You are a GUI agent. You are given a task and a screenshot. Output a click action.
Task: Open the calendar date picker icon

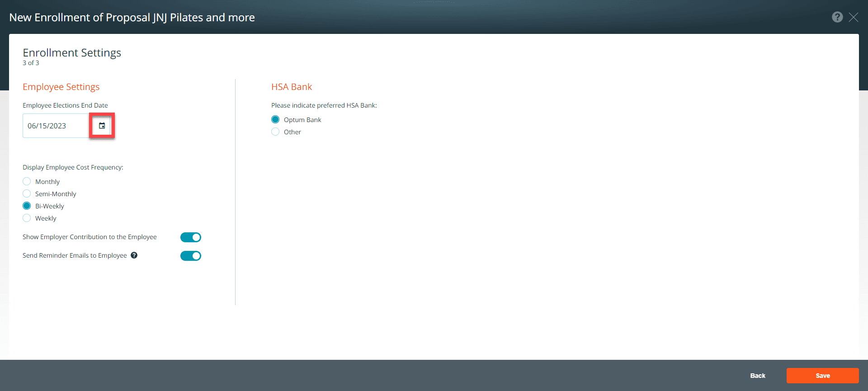pos(102,126)
